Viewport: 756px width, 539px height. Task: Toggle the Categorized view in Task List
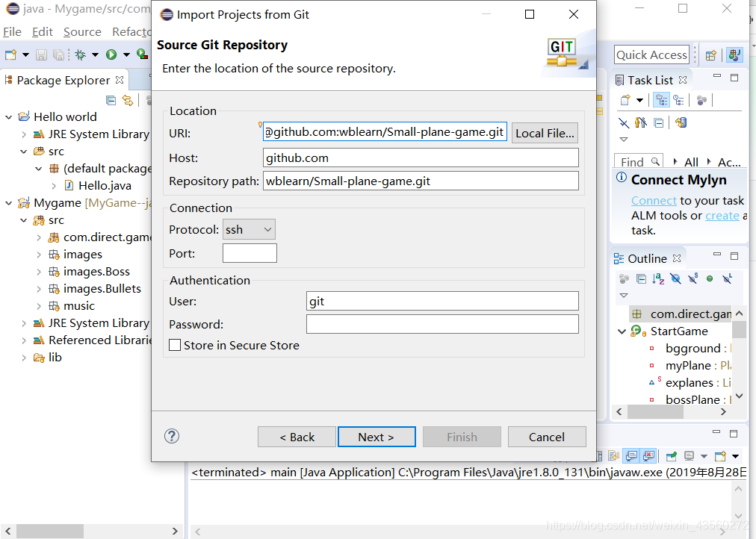tap(661, 100)
